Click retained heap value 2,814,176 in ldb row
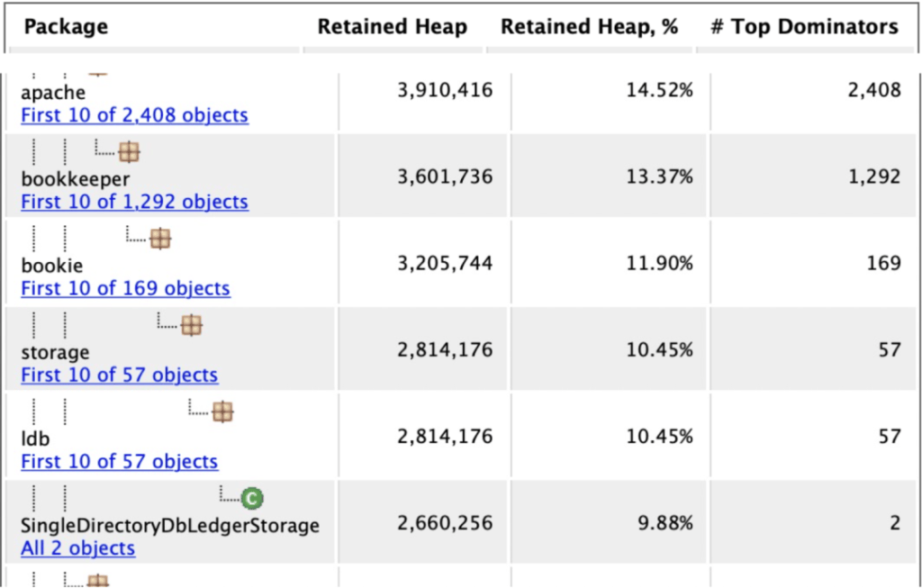This screenshot has width=922, height=588. pyautogui.click(x=445, y=437)
